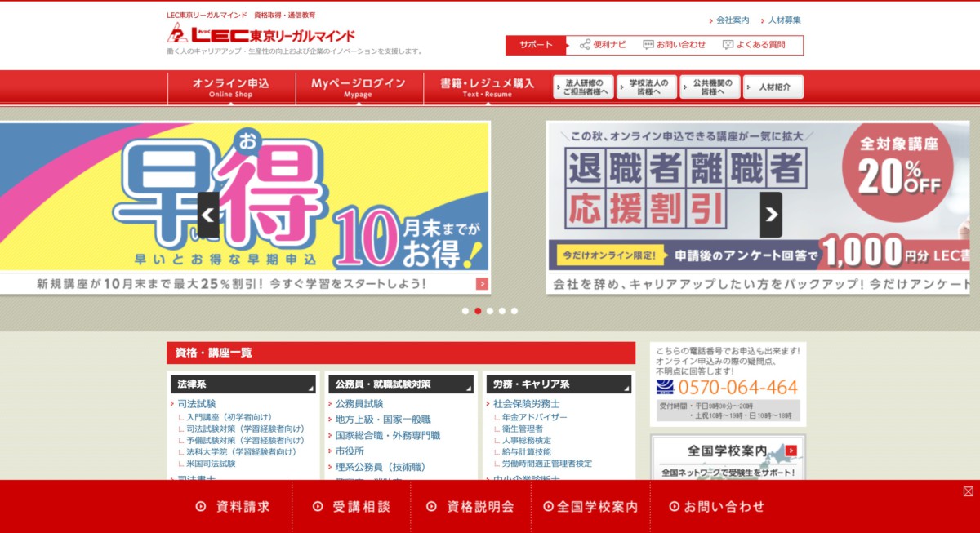Open the Myページログイン tab
This screenshot has height=533, width=980.
point(359,88)
